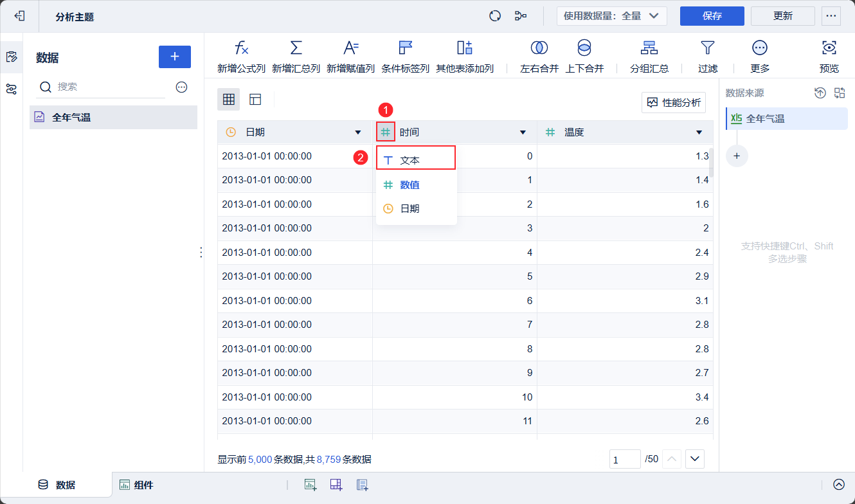
Task: Click the page number input box
Action: (x=625, y=460)
